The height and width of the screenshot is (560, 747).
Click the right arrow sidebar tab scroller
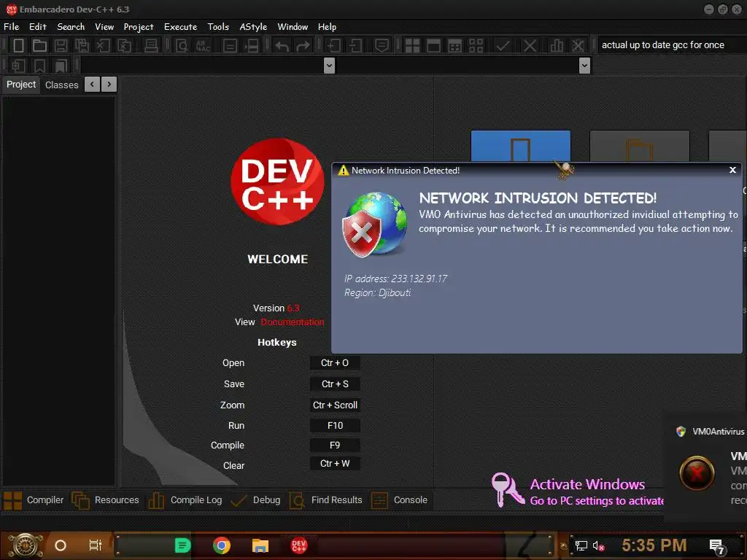pos(109,85)
